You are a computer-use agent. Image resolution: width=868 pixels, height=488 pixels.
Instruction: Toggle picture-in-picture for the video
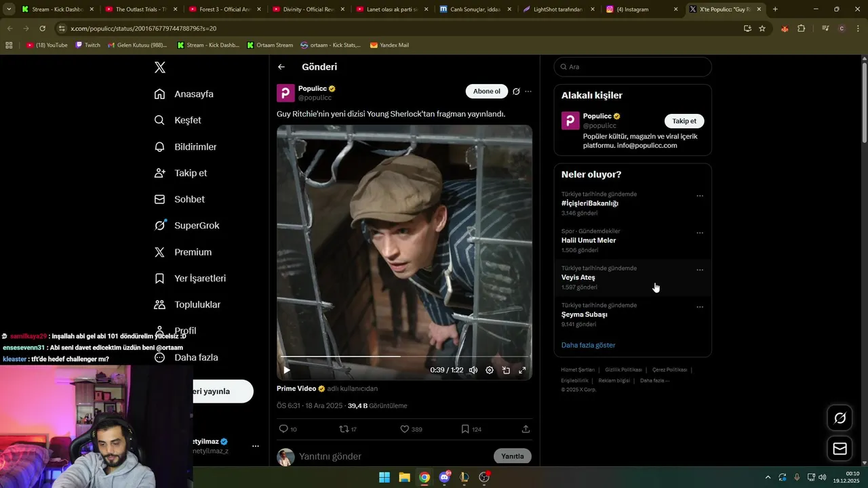pyautogui.click(x=506, y=370)
